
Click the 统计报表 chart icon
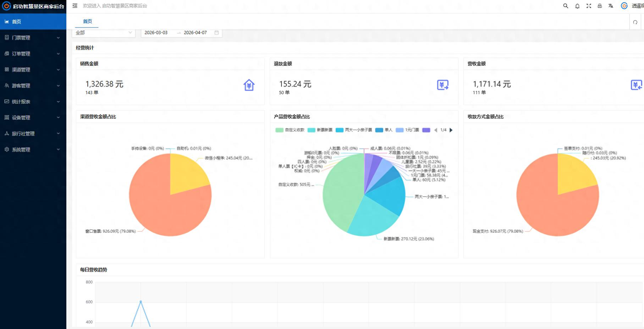[7, 101]
